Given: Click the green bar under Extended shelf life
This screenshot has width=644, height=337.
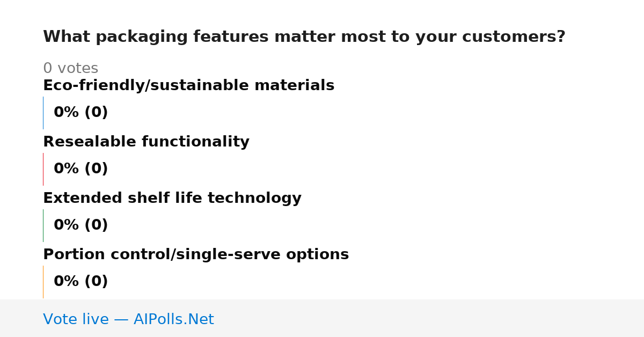Looking at the screenshot, I should pyautogui.click(x=43, y=225).
